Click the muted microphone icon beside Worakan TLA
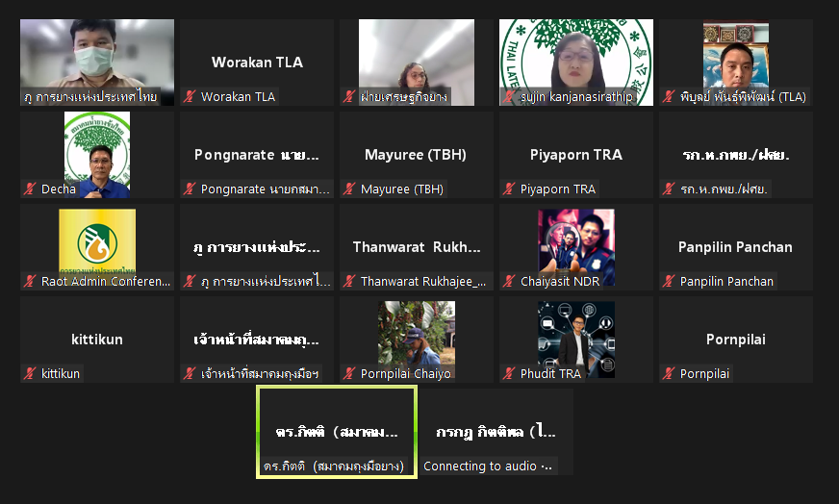The width and height of the screenshot is (839, 504). pos(190,97)
